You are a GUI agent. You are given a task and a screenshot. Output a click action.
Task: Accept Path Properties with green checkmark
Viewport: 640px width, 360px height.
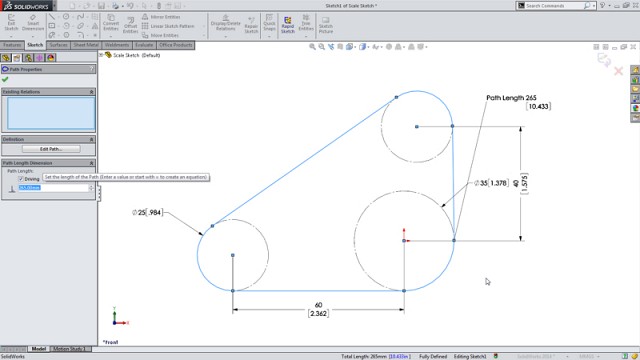pyautogui.click(x=5, y=80)
